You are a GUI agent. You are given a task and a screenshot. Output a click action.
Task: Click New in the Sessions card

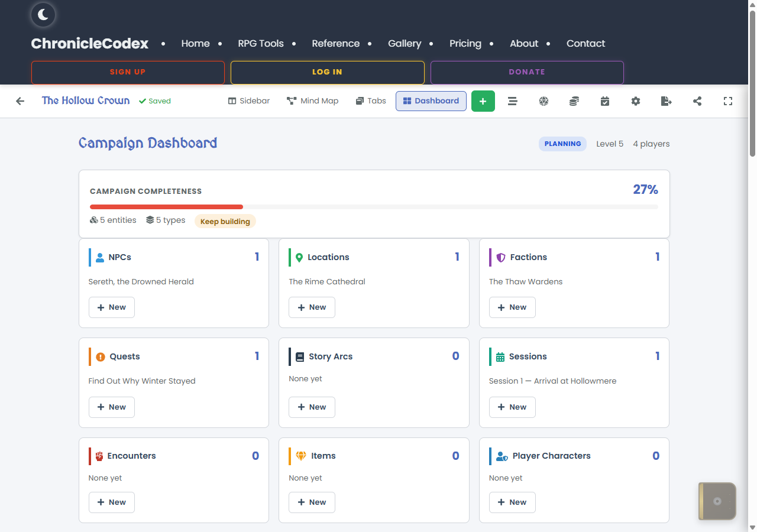512,407
